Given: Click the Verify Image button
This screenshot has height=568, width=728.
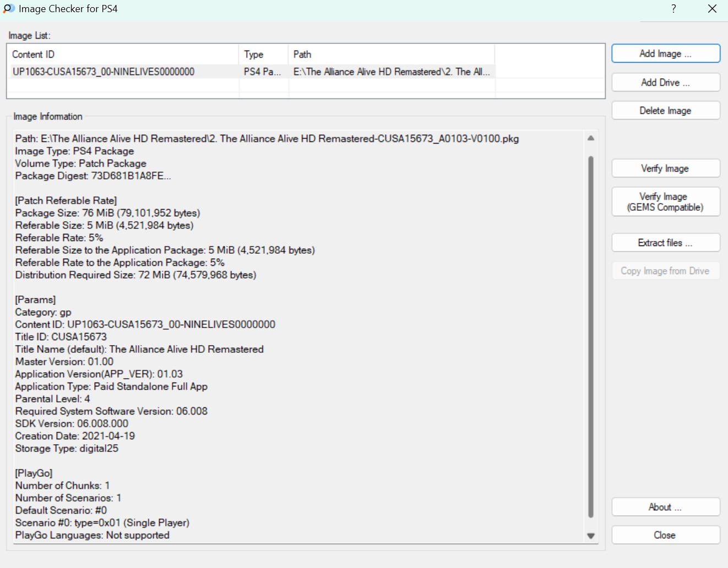Looking at the screenshot, I should click(665, 168).
